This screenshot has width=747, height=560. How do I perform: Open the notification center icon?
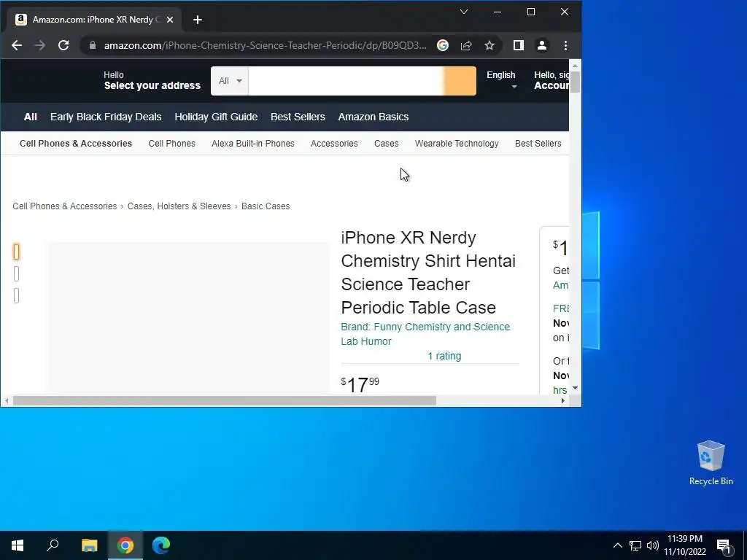[x=724, y=545]
